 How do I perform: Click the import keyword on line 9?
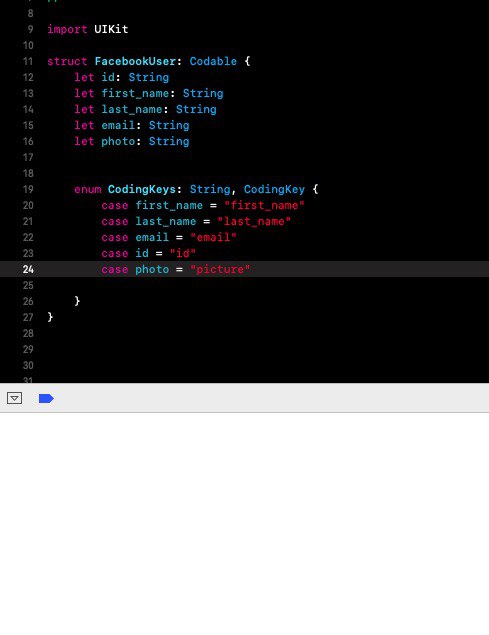[x=67, y=29]
